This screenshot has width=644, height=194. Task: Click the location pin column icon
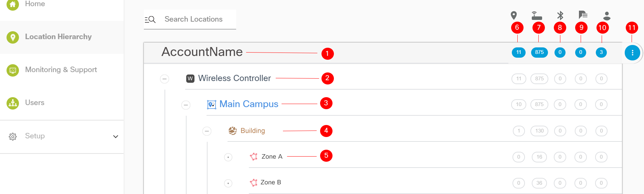514,15
